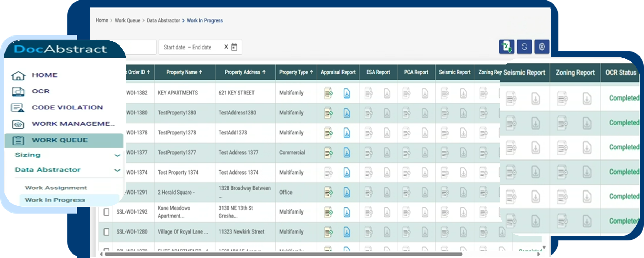Go to Work Assignment page
Image resolution: width=644 pixels, height=258 pixels.
pyautogui.click(x=56, y=188)
